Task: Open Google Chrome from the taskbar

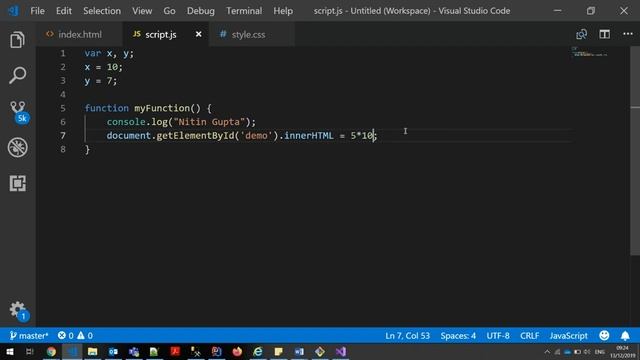Action: click(51, 351)
